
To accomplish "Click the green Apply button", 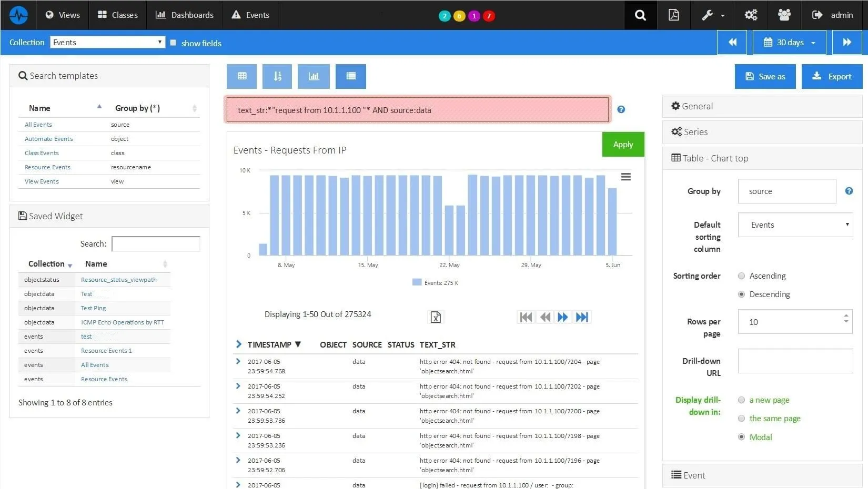I will point(623,145).
